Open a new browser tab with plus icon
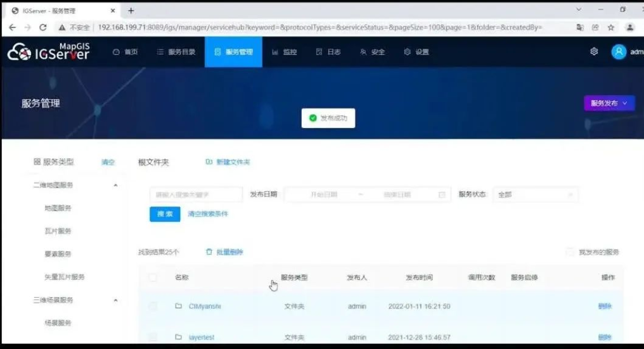The width and height of the screenshot is (644, 349). pyautogui.click(x=131, y=11)
